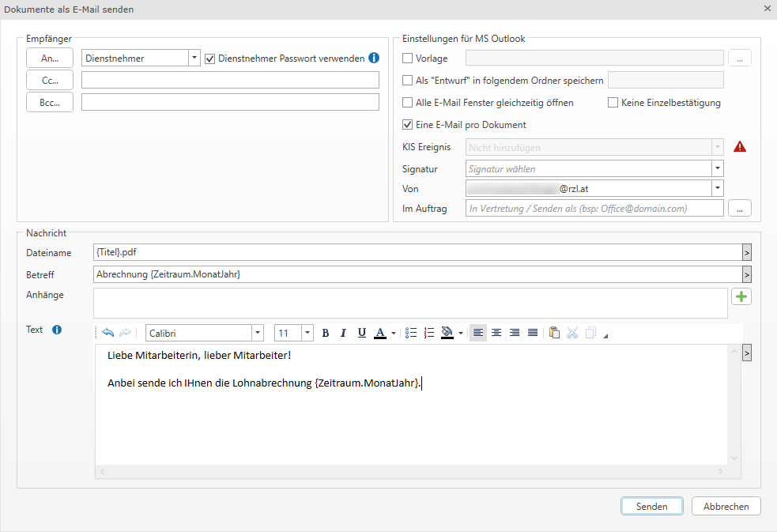Toggle bold formatting in text toolbar
Viewport: 777px width, 532px height.
[326, 334]
